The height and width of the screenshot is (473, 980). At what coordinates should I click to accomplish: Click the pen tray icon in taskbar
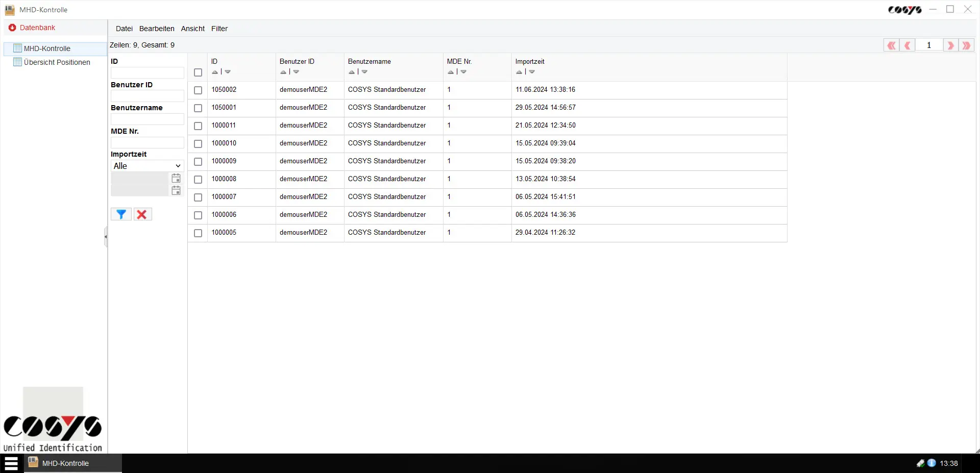(x=920, y=463)
